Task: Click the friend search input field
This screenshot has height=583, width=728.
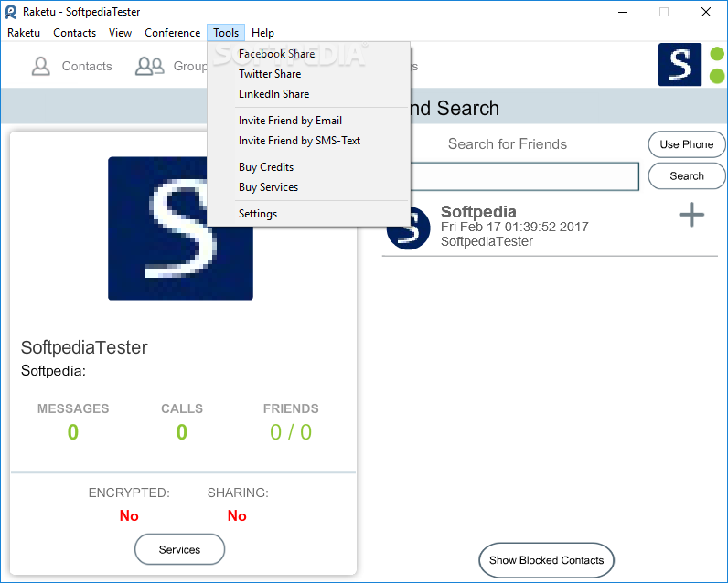Action: (x=525, y=176)
